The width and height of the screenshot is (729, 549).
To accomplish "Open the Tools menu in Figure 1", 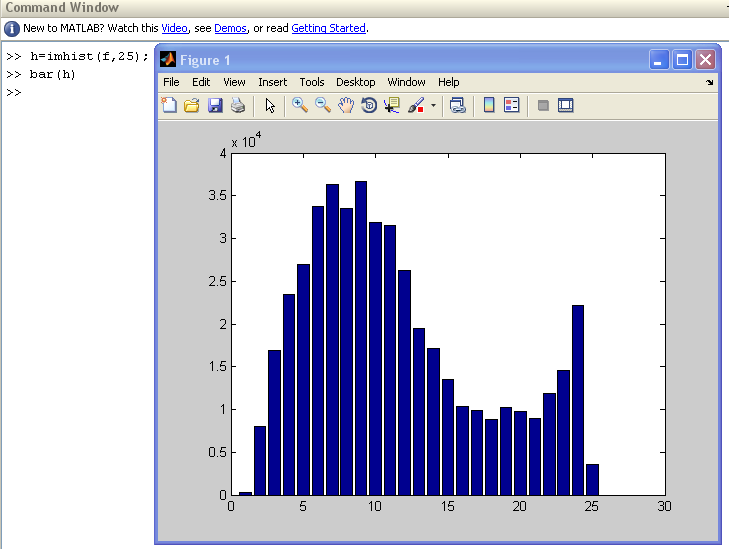I will pyautogui.click(x=311, y=82).
